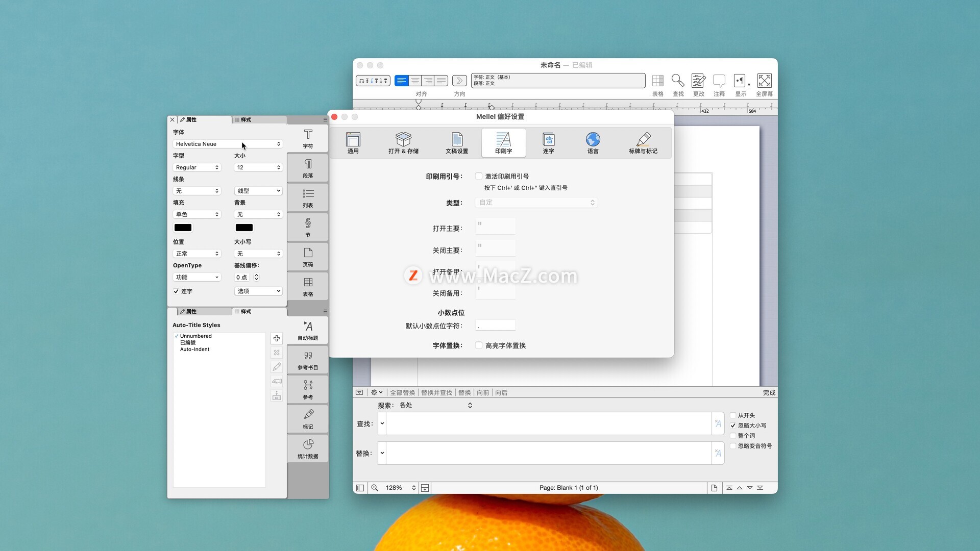Open the 功能 OpenType features dropdown
The image size is (980, 551).
point(197,277)
